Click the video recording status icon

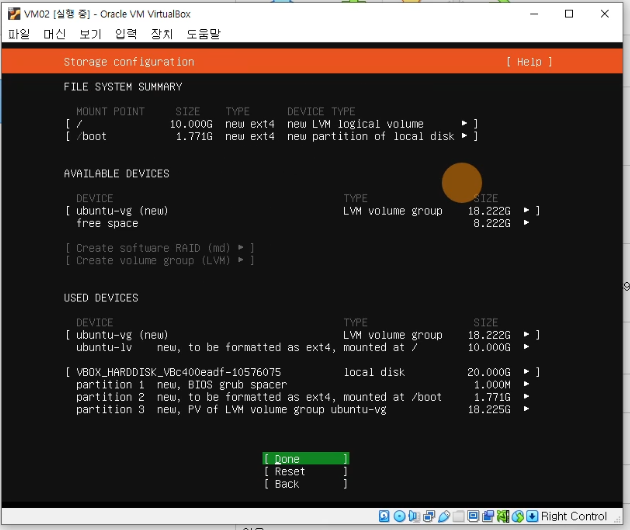point(488,516)
